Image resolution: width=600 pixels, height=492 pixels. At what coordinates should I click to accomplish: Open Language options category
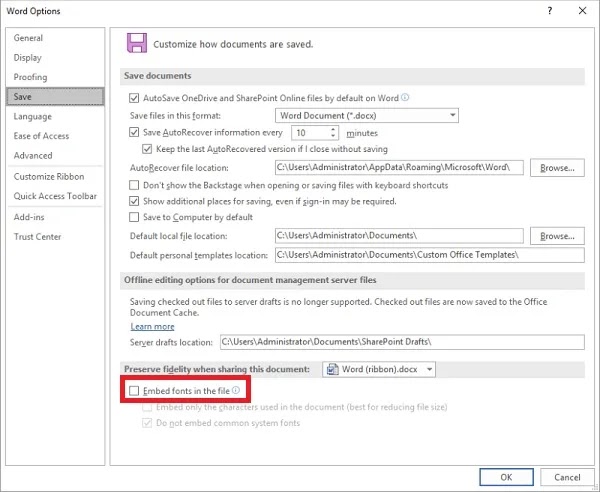coord(55,116)
